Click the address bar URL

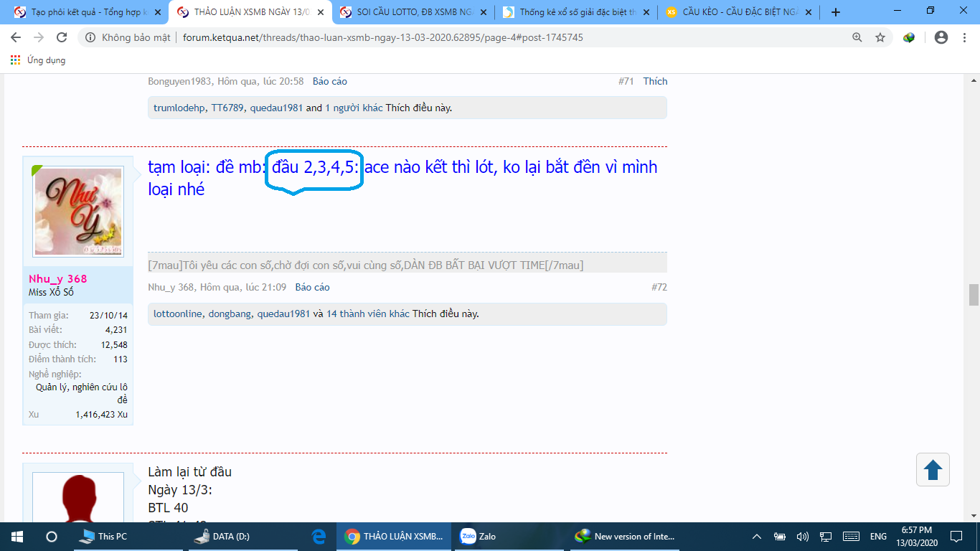tap(382, 37)
